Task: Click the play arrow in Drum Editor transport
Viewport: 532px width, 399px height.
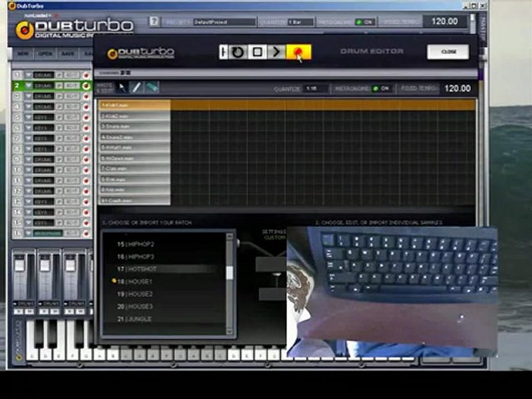Action: point(276,52)
